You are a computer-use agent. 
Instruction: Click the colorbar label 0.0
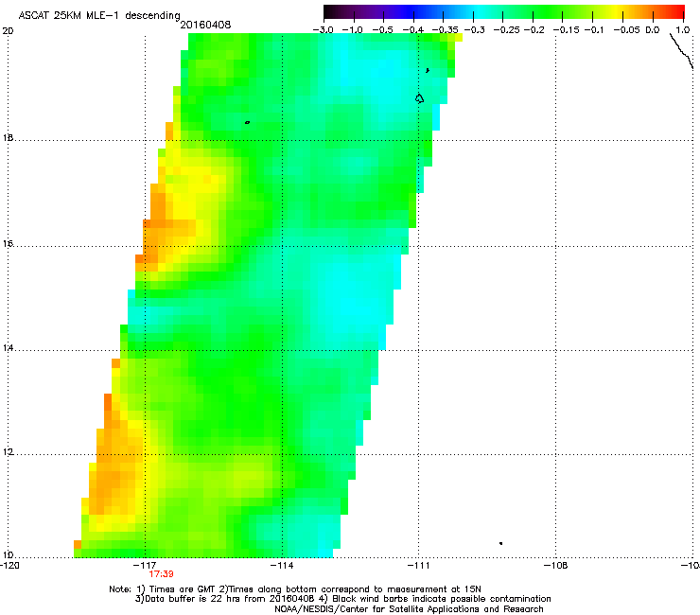(653, 30)
